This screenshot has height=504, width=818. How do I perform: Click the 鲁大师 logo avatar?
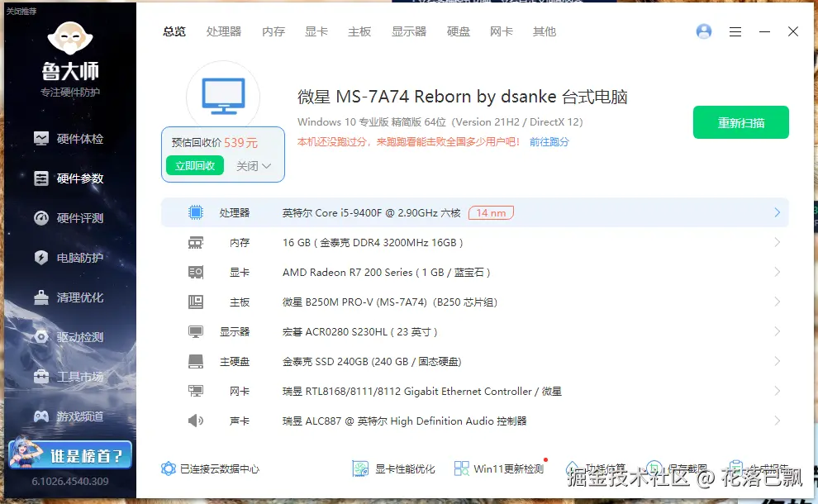pos(70,38)
